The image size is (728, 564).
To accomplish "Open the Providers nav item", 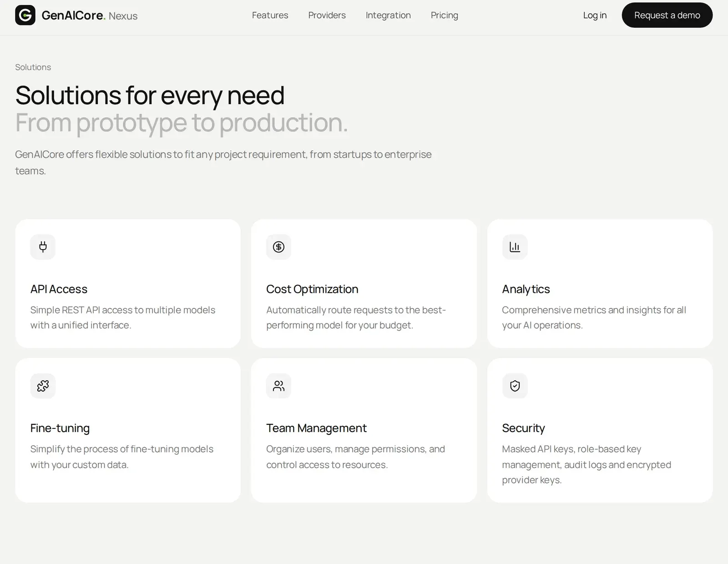I will point(327,15).
